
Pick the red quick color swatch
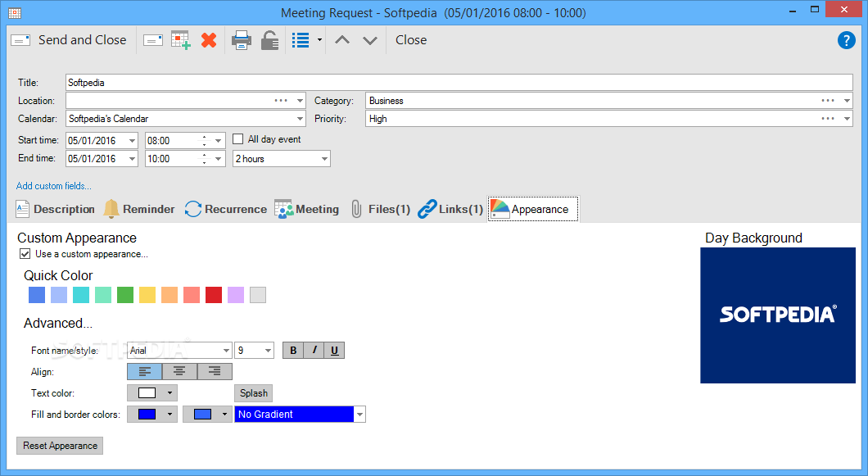[214, 295]
